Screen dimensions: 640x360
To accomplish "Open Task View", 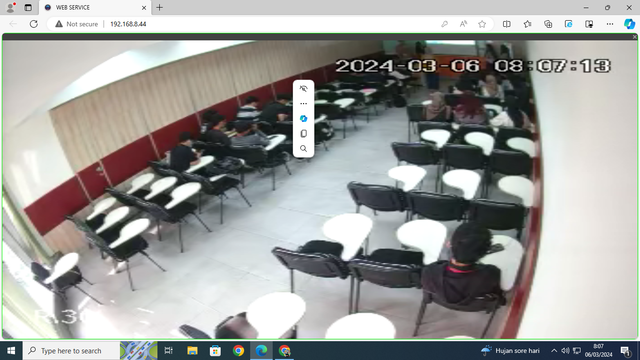I will pos(168,351).
